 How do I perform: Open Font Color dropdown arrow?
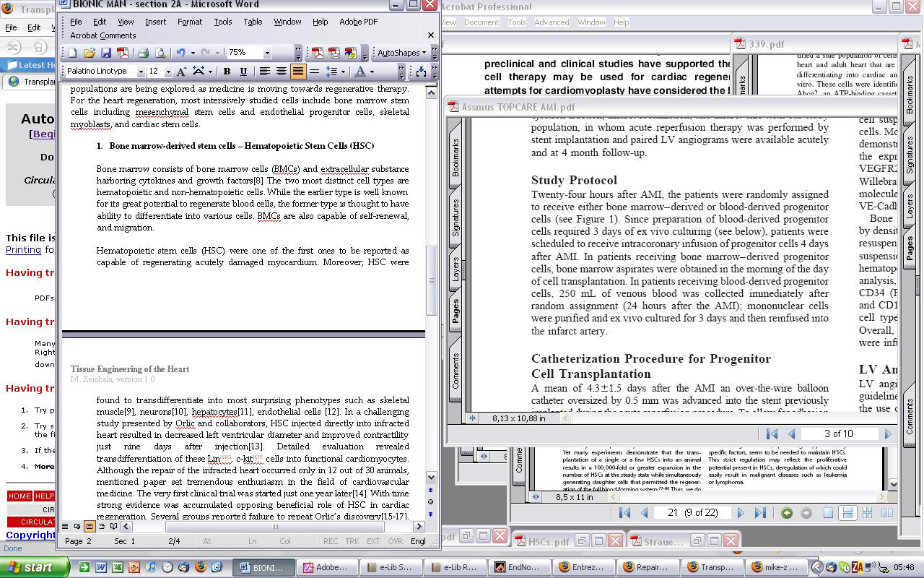pyautogui.click(x=372, y=72)
